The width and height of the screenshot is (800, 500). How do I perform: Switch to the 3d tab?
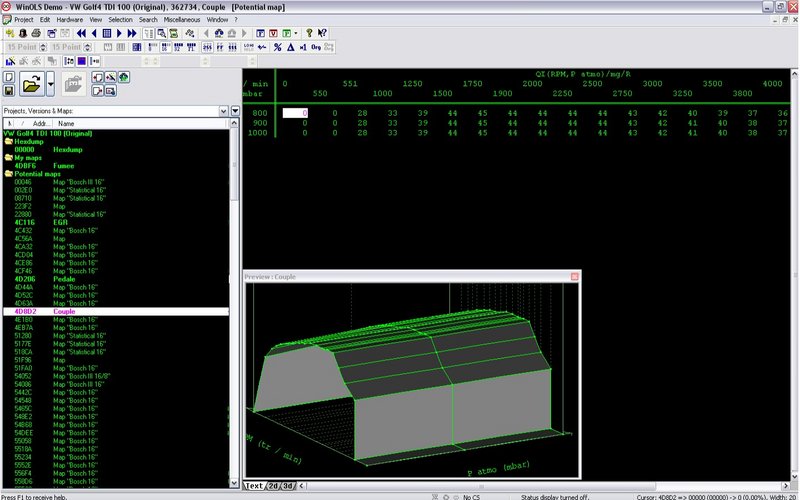pyautogui.click(x=288, y=486)
